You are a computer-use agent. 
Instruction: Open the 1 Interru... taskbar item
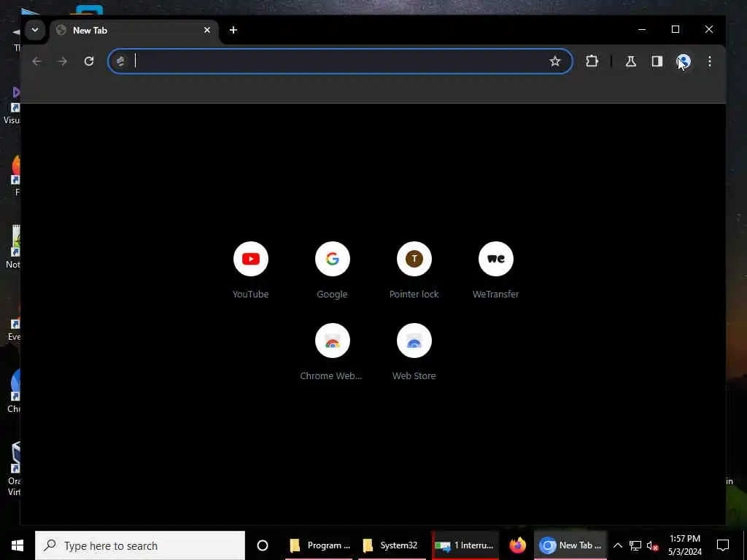click(465, 545)
